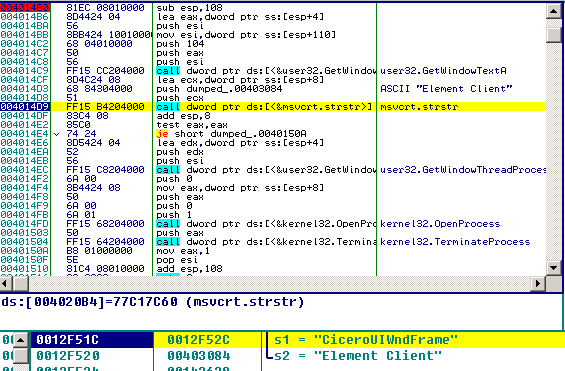
Task: Select comment msvcrt.strstr
Action: pos(419,107)
